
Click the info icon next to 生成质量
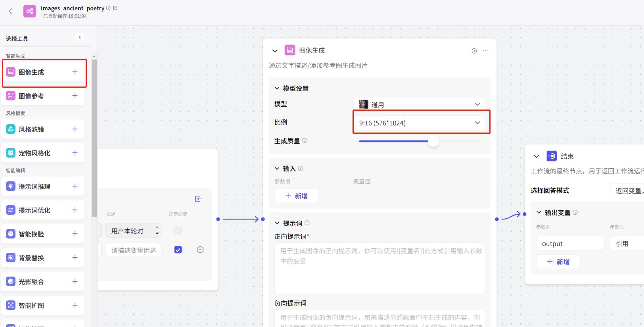(x=305, y=140)
